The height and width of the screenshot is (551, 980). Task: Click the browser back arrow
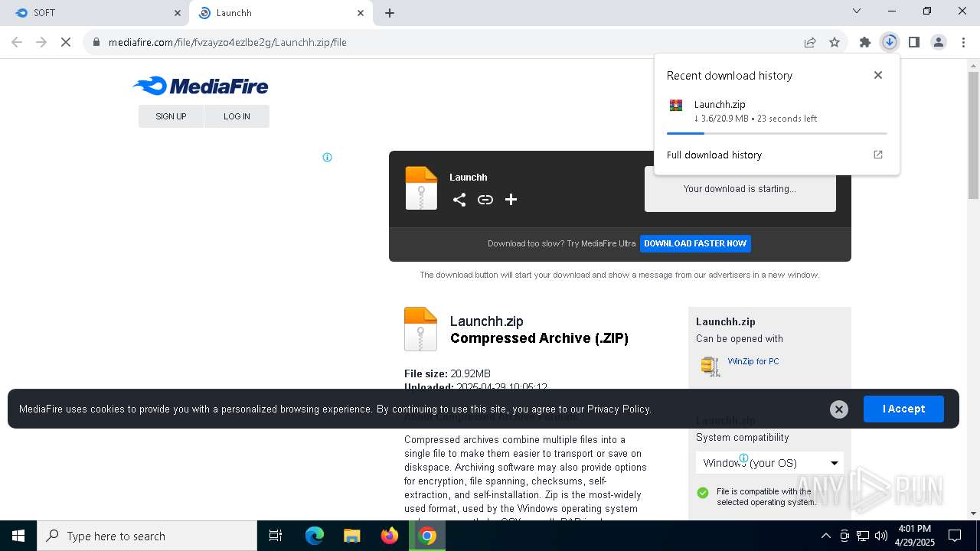click(x=17, y=42)
